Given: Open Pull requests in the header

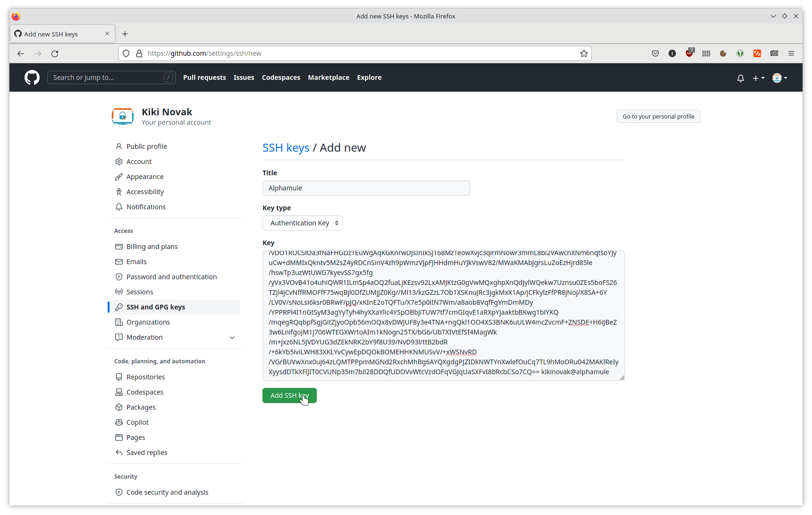Looking at the screenshot, I should (x=204, y=77).
